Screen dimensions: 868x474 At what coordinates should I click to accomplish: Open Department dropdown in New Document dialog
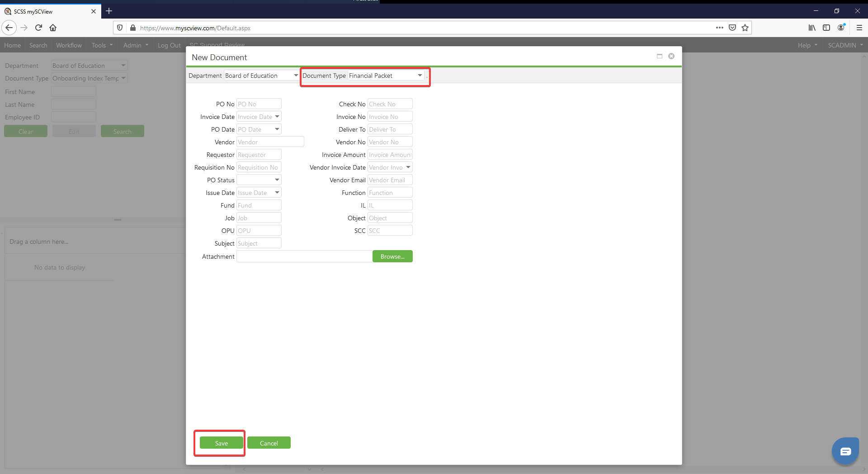[296, 76]
